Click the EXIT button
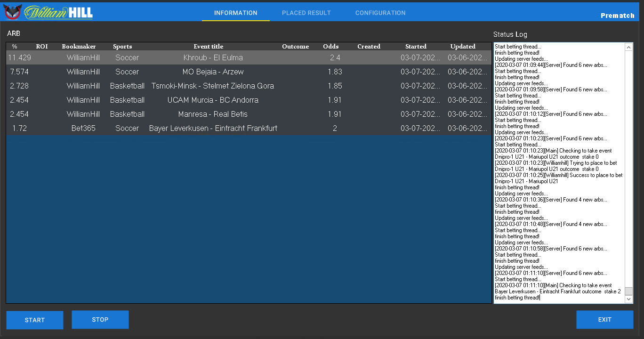This screenshot has height=339, width=644. pyautogui.click(x=605, y=320)
